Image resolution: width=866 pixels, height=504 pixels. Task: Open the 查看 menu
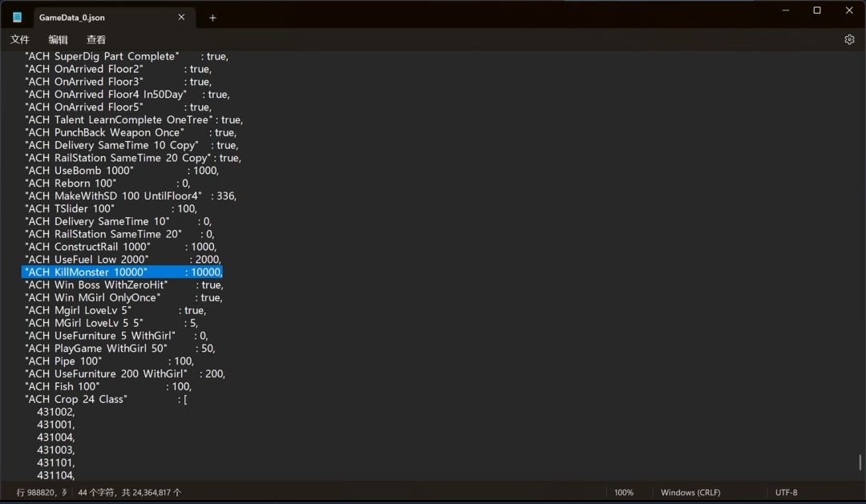(x=96, y=39)
